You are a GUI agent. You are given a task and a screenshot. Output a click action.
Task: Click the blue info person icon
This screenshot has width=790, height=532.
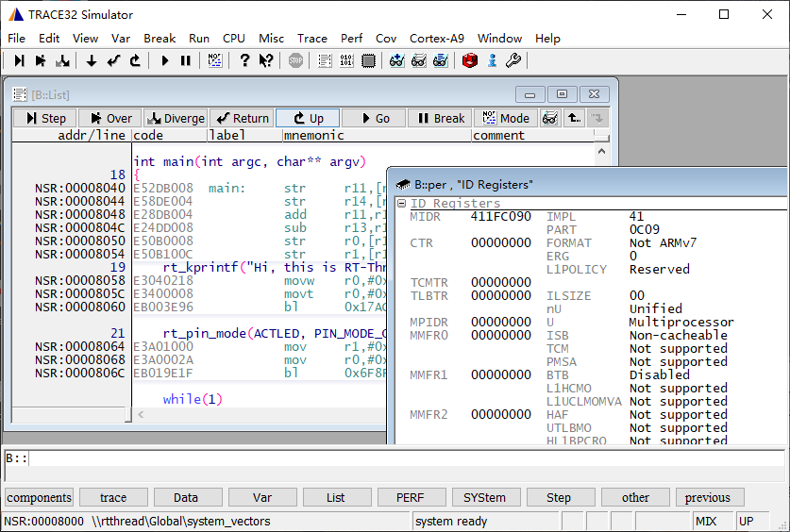pyautogui.click(x=492, y=60)
